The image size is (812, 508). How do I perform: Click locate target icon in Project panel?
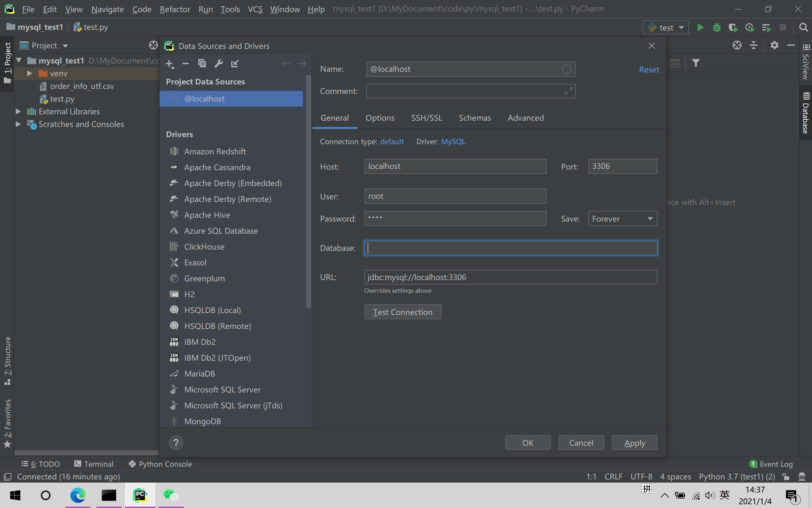click(153, 45)
